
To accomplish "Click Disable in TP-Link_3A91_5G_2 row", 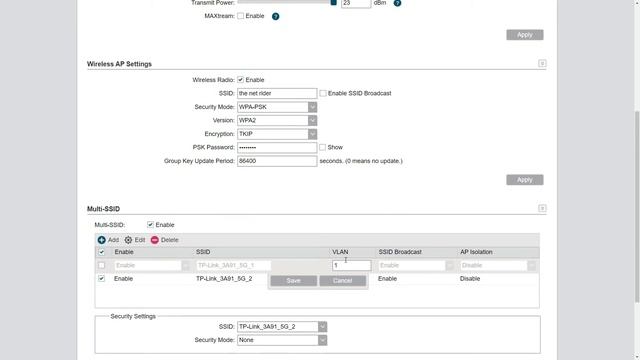I will coord(470,278).
